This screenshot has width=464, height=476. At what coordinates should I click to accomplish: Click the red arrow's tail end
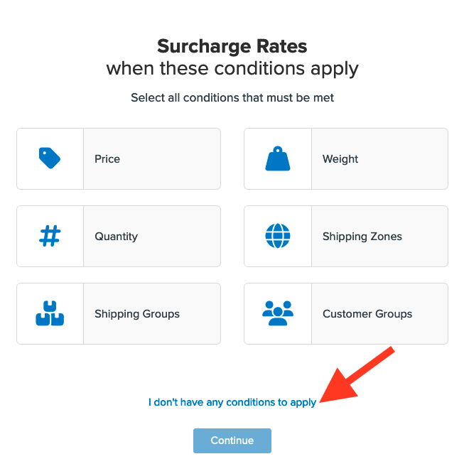(x=390, y=350)
